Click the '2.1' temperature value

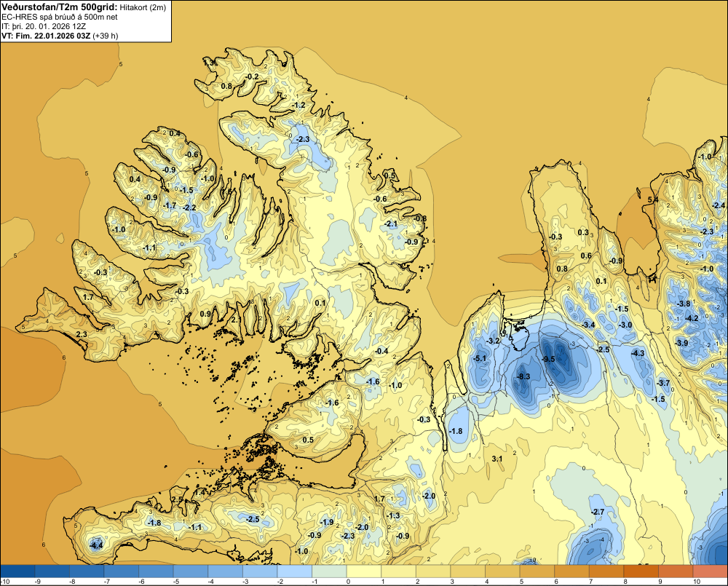pos(236,320)
